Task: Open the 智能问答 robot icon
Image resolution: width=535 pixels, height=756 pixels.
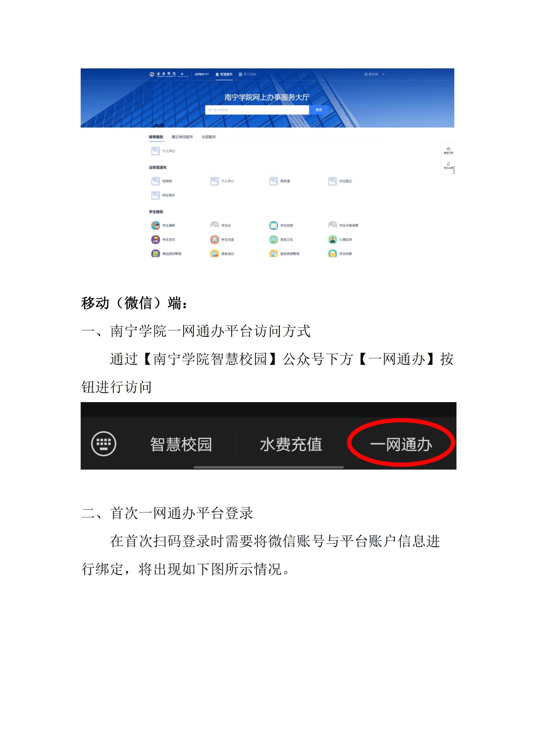Action: pyautogui.click(x=448, y=148)
